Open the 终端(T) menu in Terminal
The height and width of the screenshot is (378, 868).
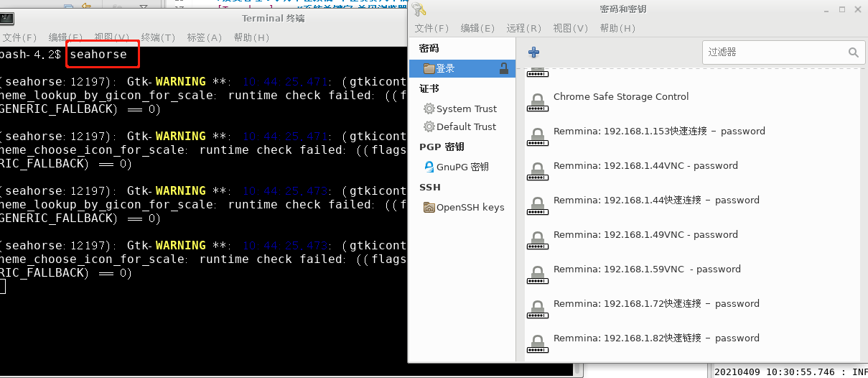coord(158,37)
